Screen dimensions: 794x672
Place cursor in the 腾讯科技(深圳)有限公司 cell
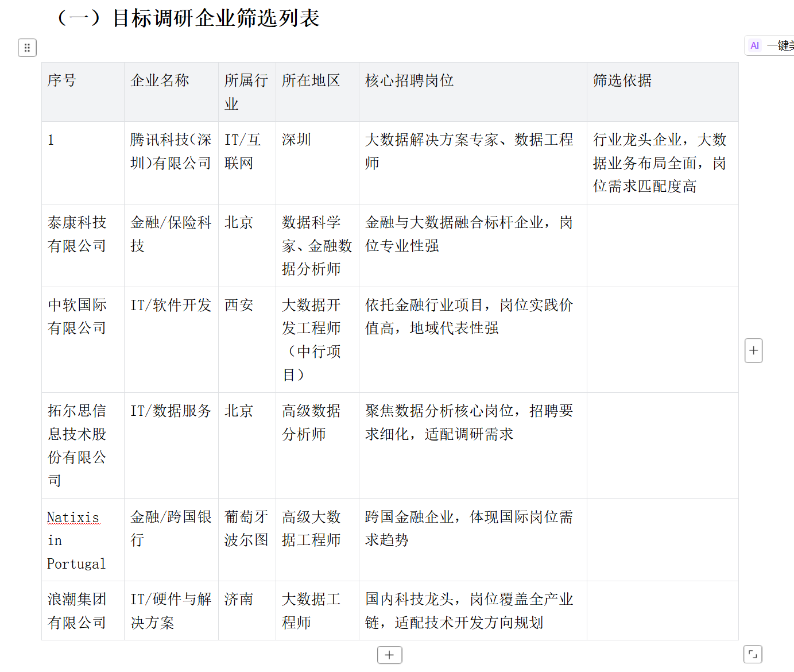[171, 152]
